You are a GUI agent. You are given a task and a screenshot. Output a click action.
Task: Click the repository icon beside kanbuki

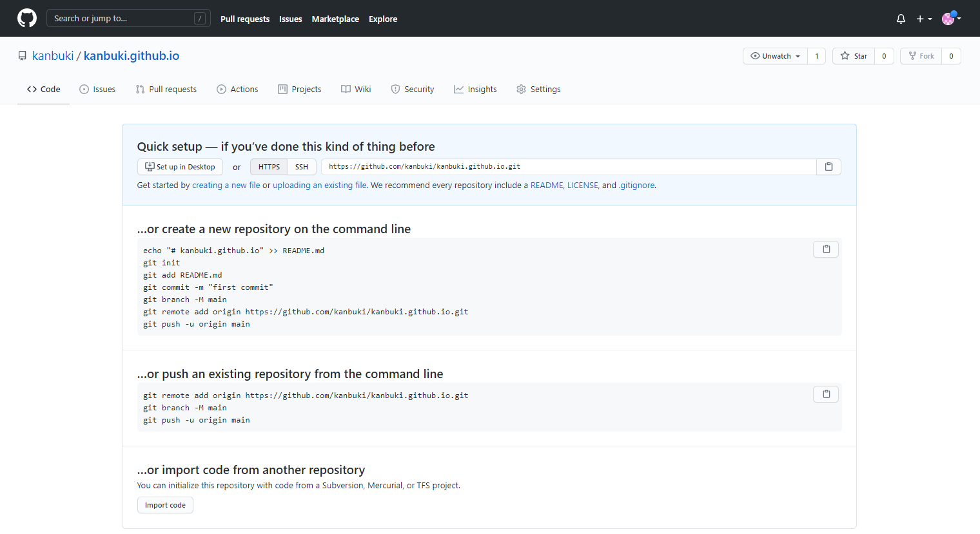tap(23, 56)
